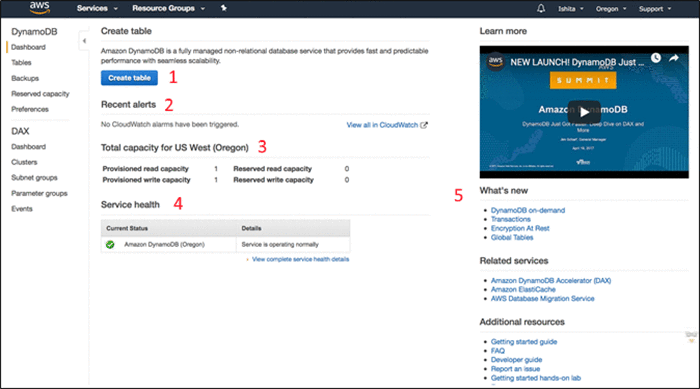Open AWS Database Migration Service link
This screenshot has width=700, height=389.
(542, 298)
